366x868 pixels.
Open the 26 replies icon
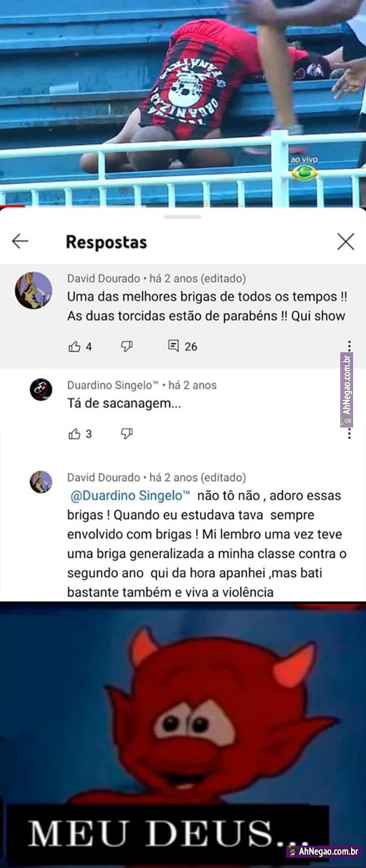pos(174,346)
